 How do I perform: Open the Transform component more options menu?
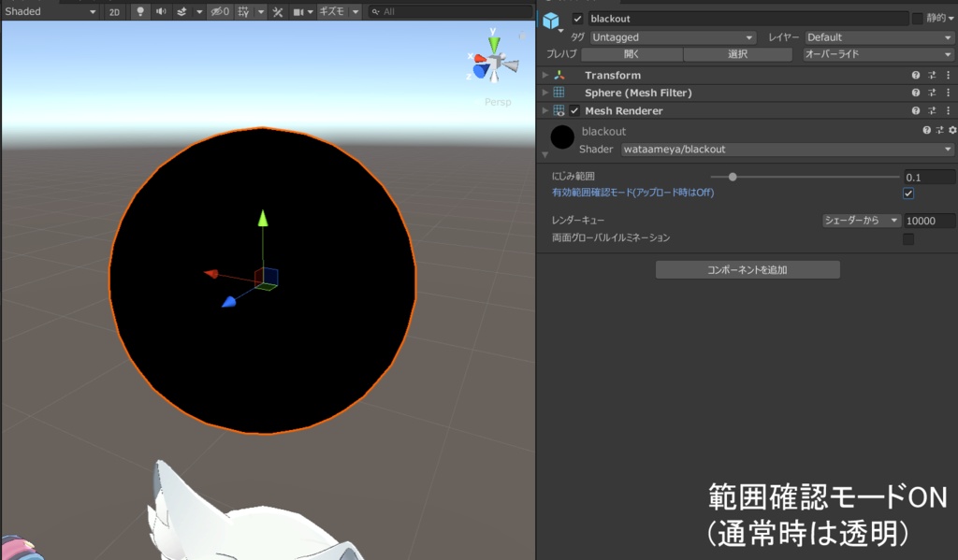click(x=949, y=75)
